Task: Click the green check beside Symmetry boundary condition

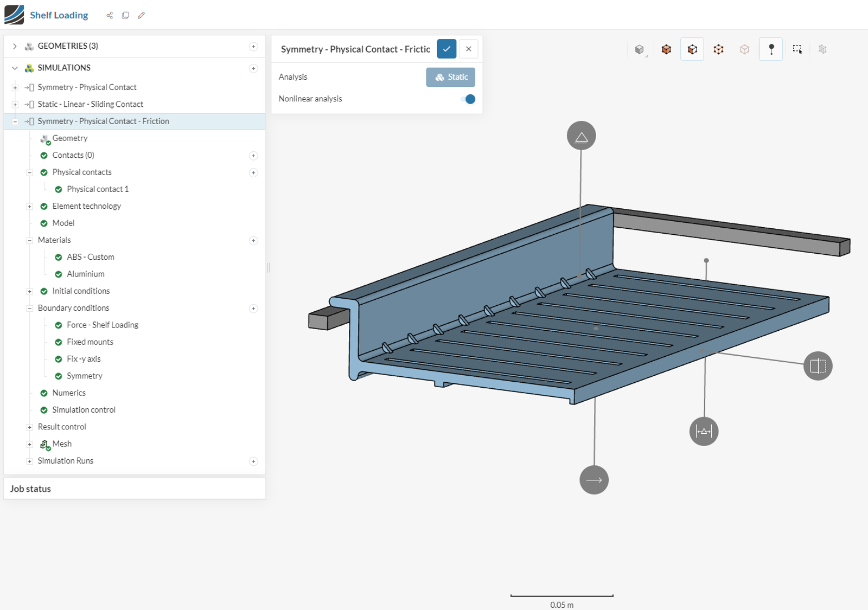Action: click(x=59, y=376)
